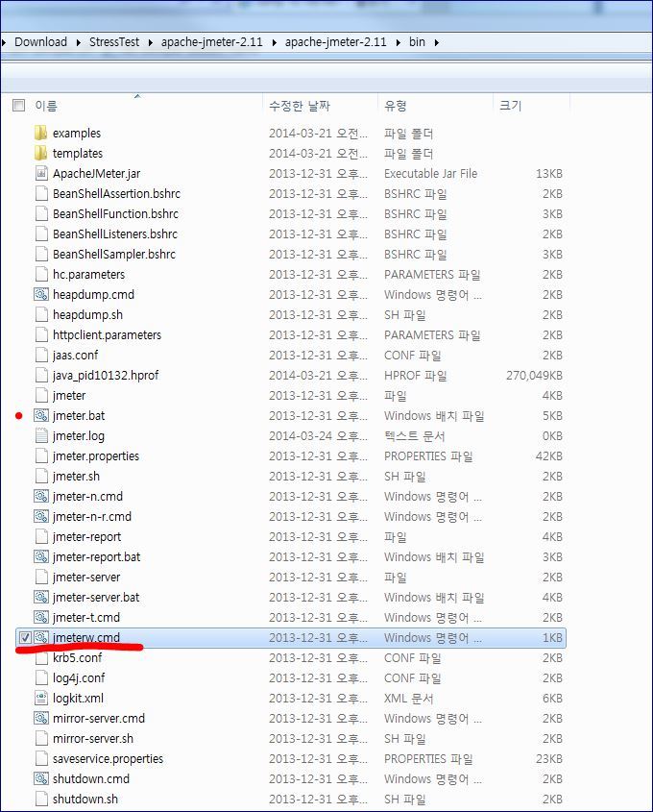653x812 pixels.
Task: Click the ApacheJMeter.jar file icon
Action: [41, 174]
